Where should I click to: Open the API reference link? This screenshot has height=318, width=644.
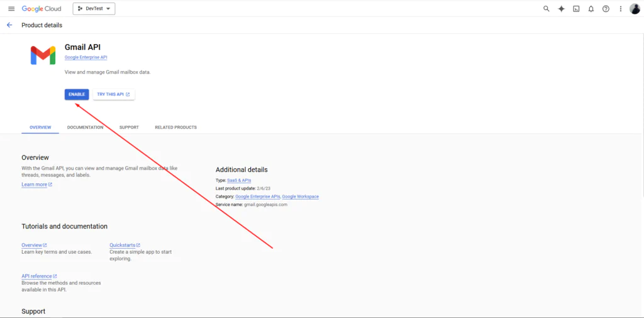click(39, 276)
